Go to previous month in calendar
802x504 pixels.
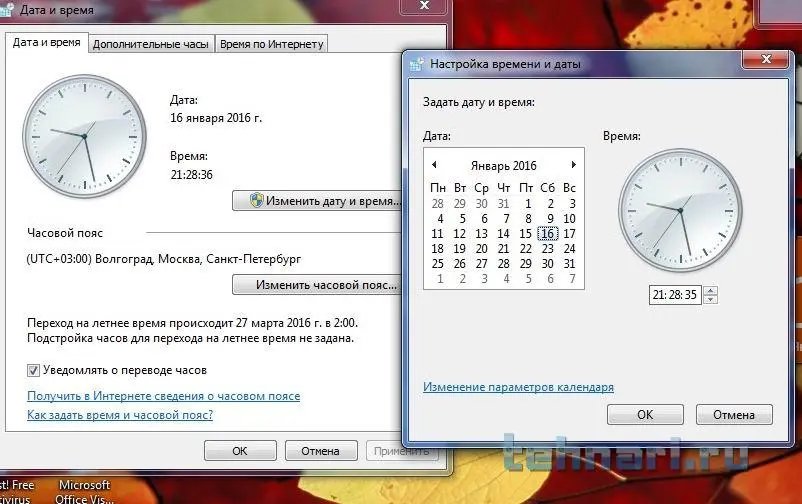[x=434, y=165]
